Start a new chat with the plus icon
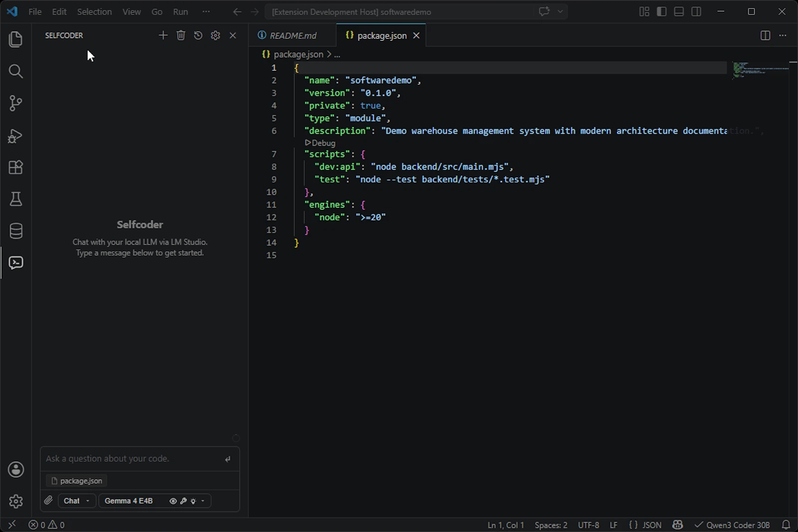 point(163,35)
